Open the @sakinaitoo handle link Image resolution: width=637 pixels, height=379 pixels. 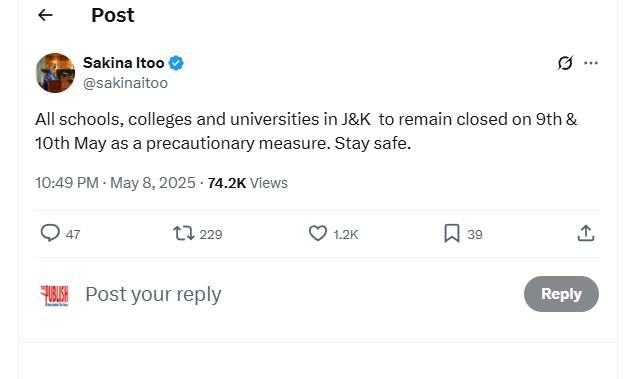pos(125,83)
